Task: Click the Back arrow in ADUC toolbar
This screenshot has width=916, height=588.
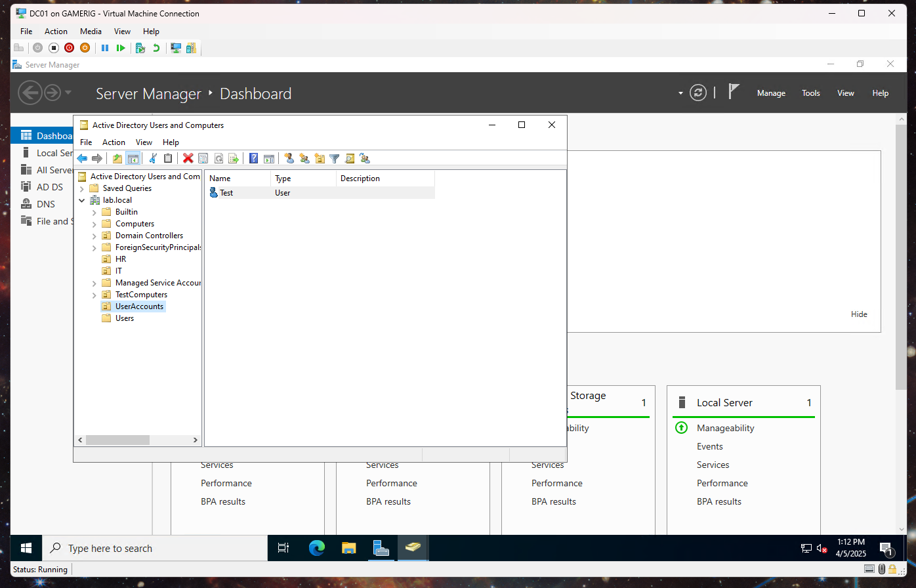Action: (82, 158)
